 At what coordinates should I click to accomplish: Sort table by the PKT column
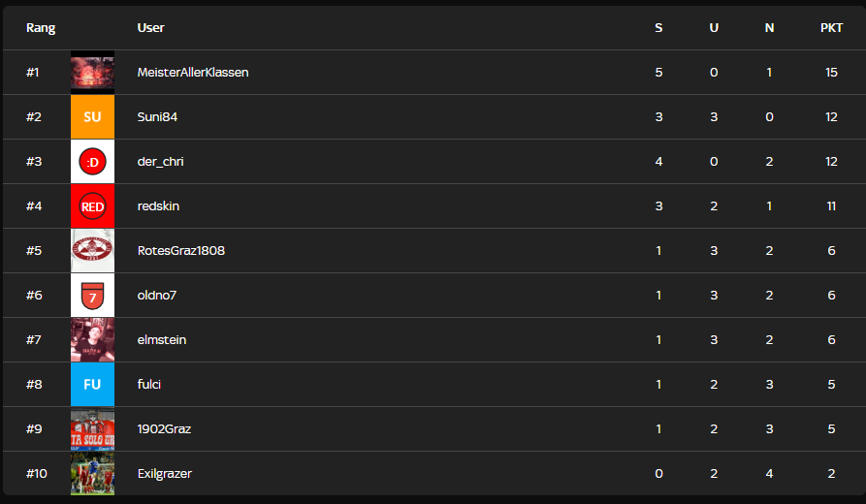[x=831, y=28]
